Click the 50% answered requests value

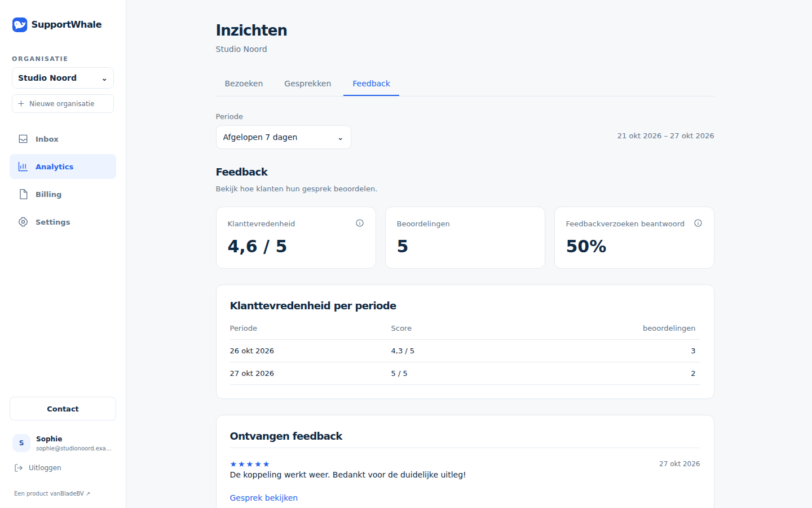586,246
